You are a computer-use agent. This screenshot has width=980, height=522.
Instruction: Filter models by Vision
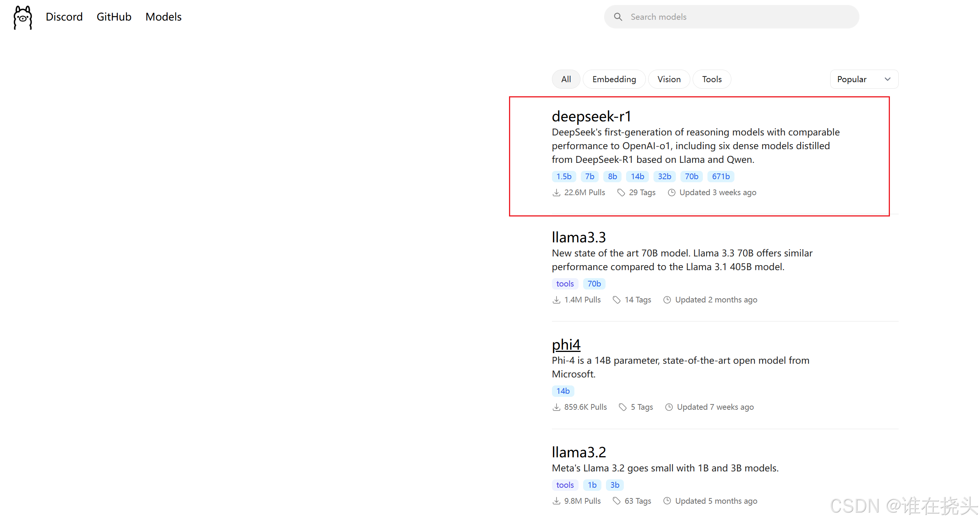coord(669,79)
